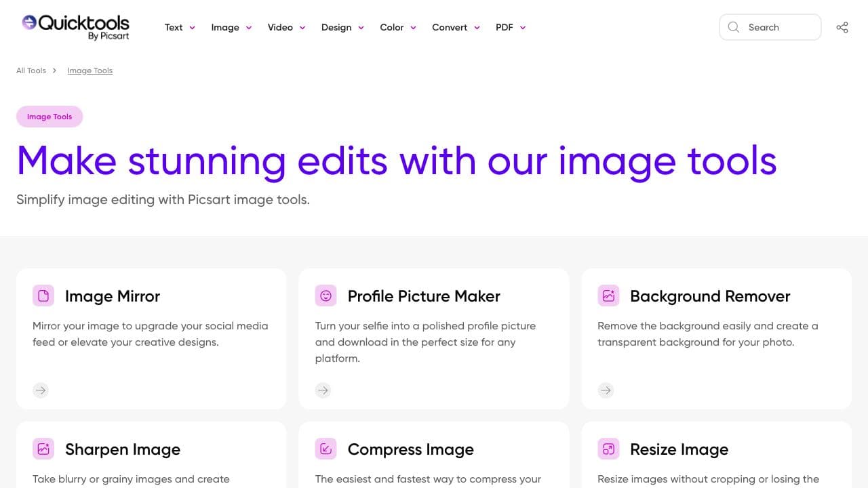This screenshot has height=488, width=868.
Task: Open Image Mirror via its arrow button
Action: tap(41, 390)
